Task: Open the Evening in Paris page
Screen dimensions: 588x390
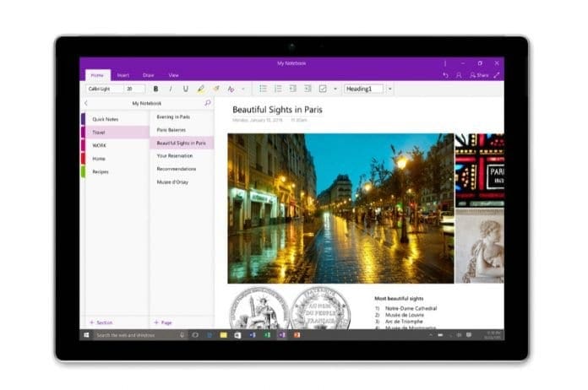Action: pyautogui.click(x=182, y=116)
